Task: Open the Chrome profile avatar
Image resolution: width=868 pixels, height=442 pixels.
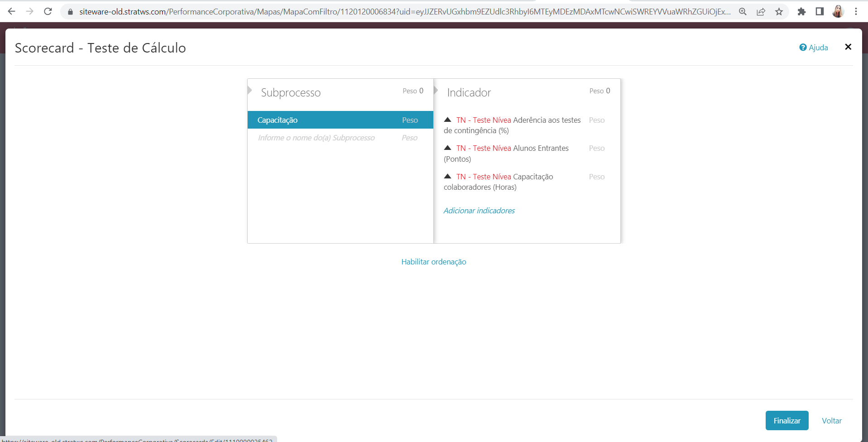Action: click(x=838, y=12)
